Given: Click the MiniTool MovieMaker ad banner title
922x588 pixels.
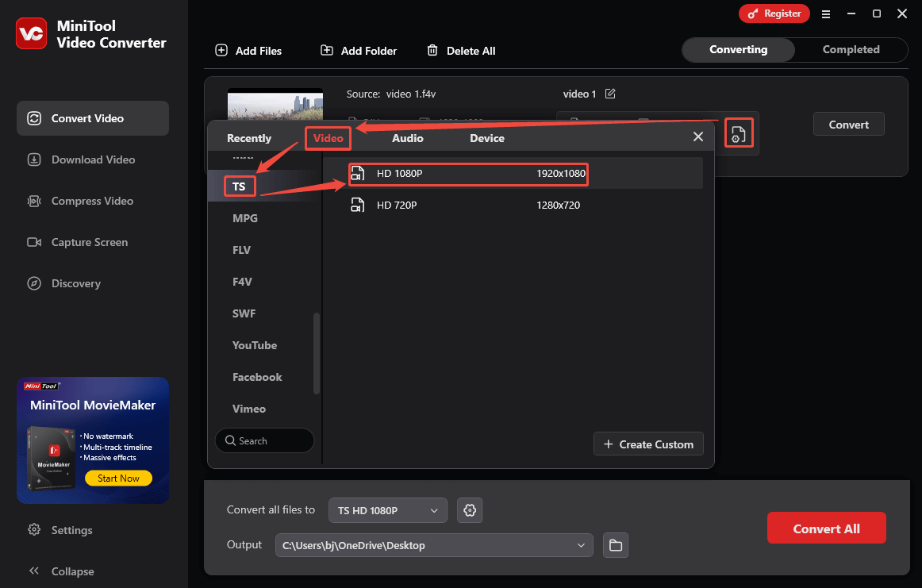Looking at the screenshot, I should point(93,405).
